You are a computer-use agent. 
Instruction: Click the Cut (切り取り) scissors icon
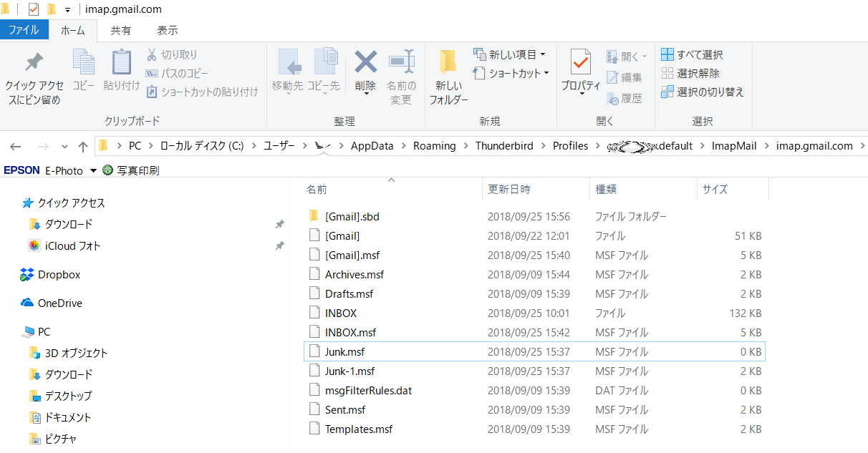click(x=152, y=54)
